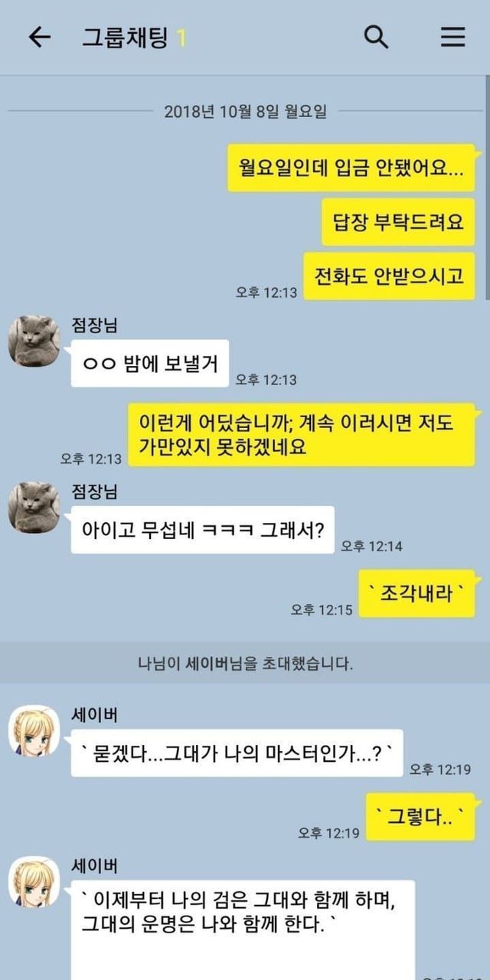Open chat search magnifier icon
This screenshot has width=490, height=980.
375,37
